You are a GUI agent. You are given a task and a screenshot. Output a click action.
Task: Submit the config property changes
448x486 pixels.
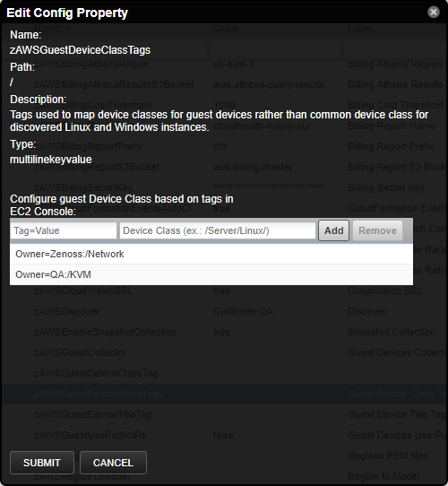pos(42,463)
